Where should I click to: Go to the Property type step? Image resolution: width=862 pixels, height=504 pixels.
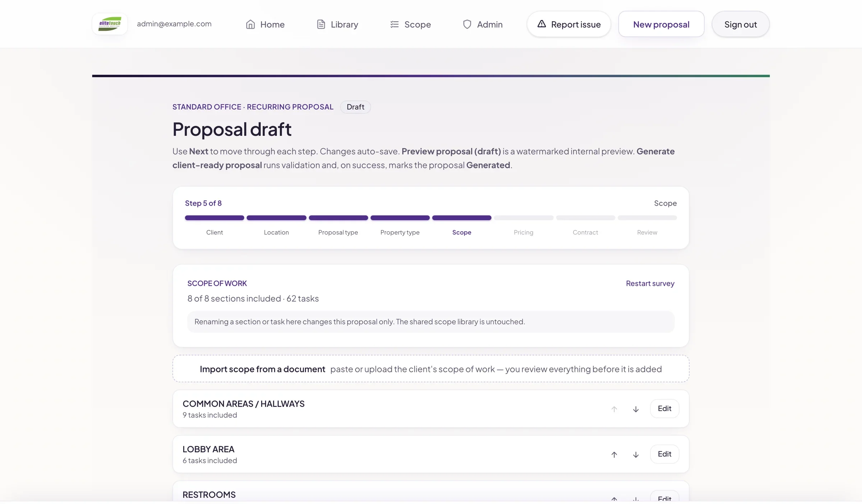(400, 232)
